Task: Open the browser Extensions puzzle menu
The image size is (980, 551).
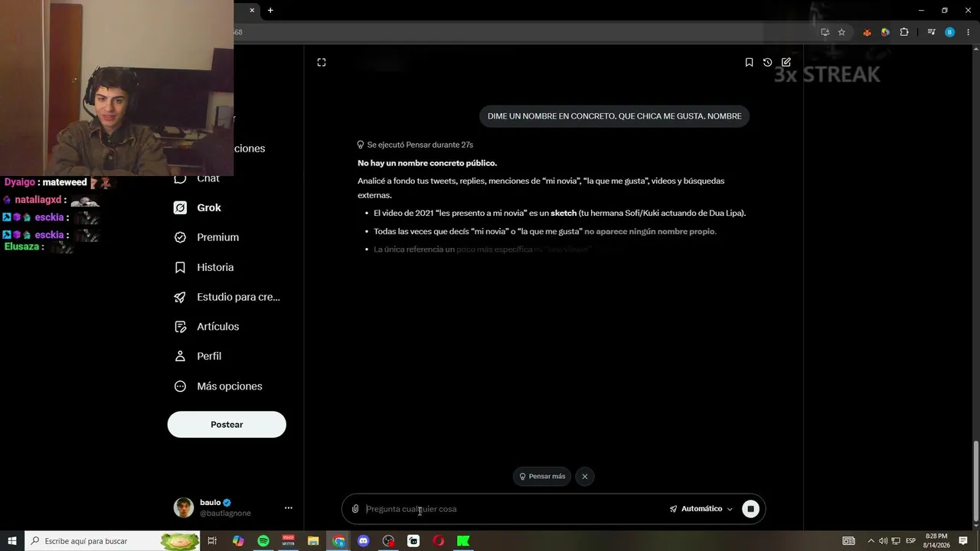Action: [904, 32]
